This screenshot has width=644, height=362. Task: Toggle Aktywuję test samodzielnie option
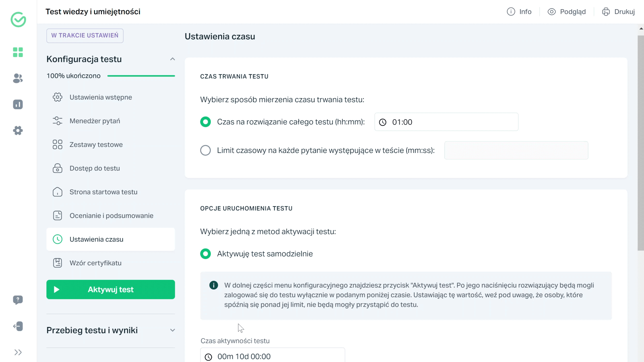pyautogui.click(x=205, y=253)
